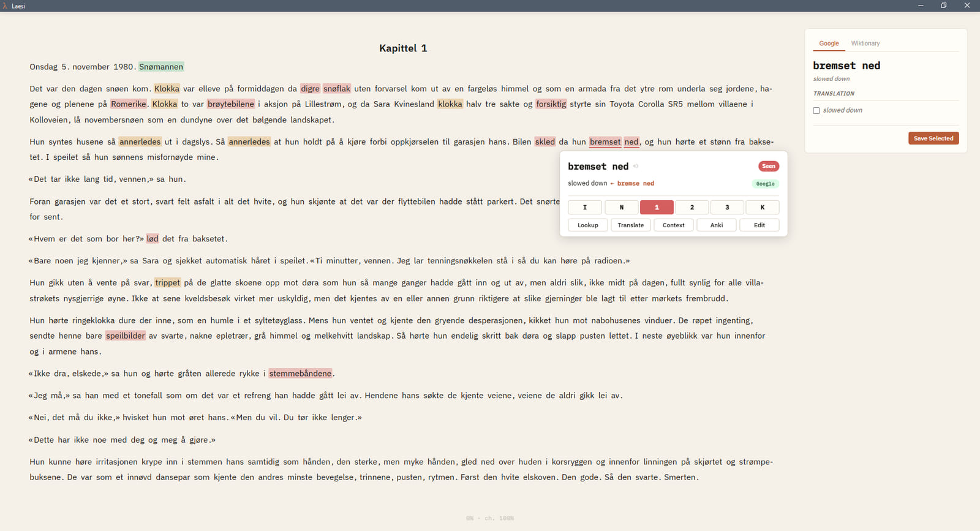980x531 pixels.
Task: Click the Edit button in the popup
Action: [x=759, y=225]
